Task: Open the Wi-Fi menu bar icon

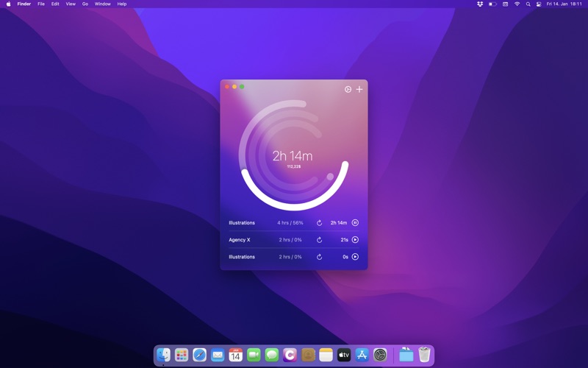Action: coord(517,4)
